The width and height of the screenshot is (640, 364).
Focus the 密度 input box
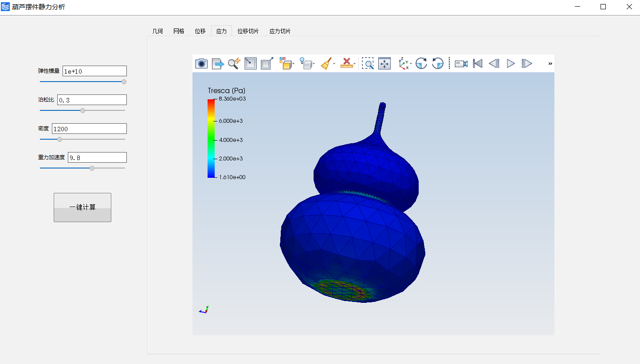coord(89,129)
